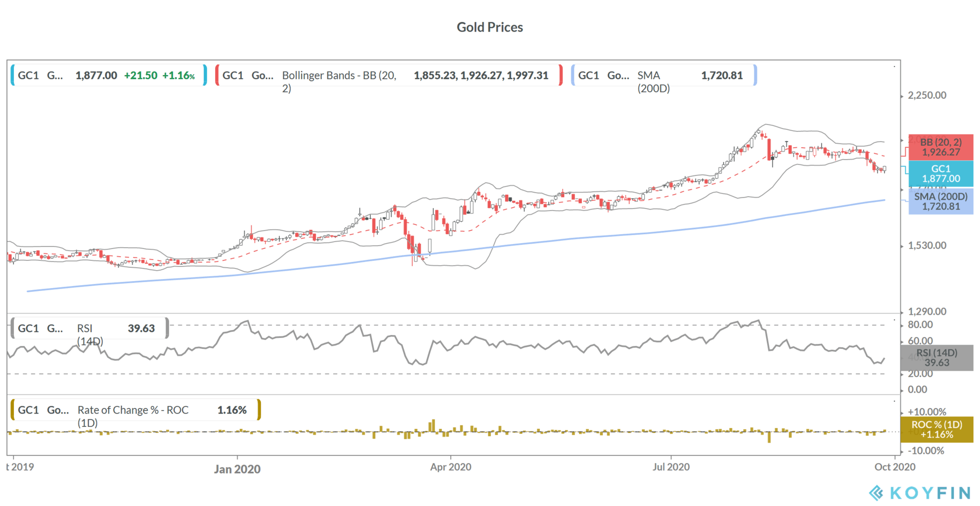Click the Jan 2020 date axis label
Viewport: 980px width, 506px height.
tap(237, 469)
